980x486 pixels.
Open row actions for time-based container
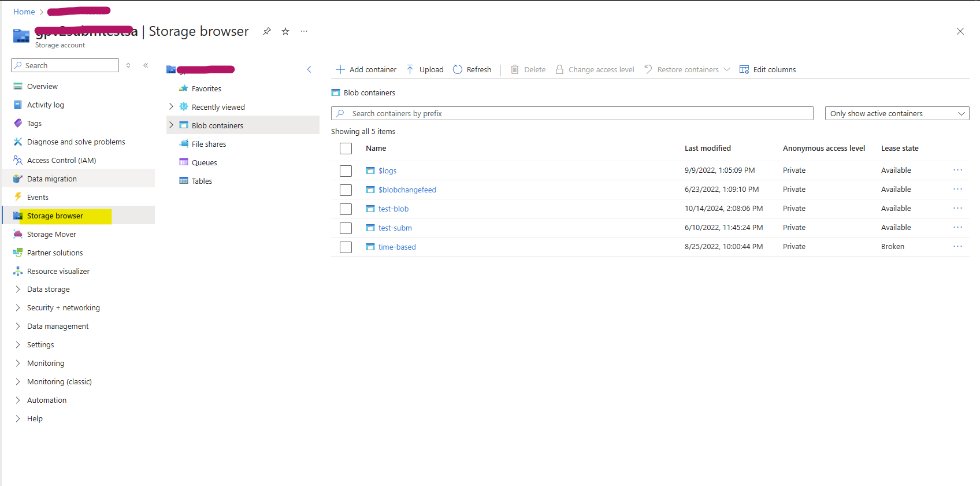pyautogui.click(x=957, y=246)
